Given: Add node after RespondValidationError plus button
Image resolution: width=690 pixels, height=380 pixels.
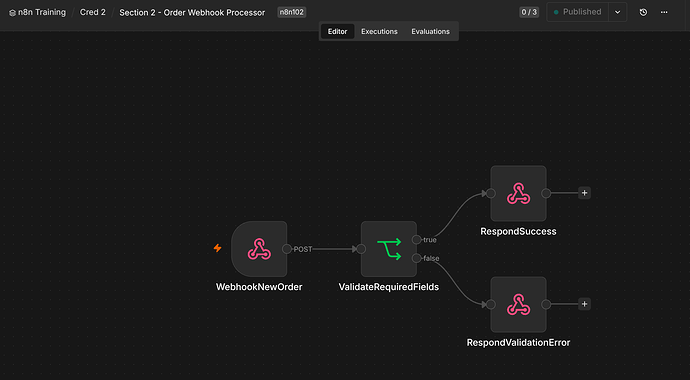Looking at the screenshot, I should coord(584,304).
